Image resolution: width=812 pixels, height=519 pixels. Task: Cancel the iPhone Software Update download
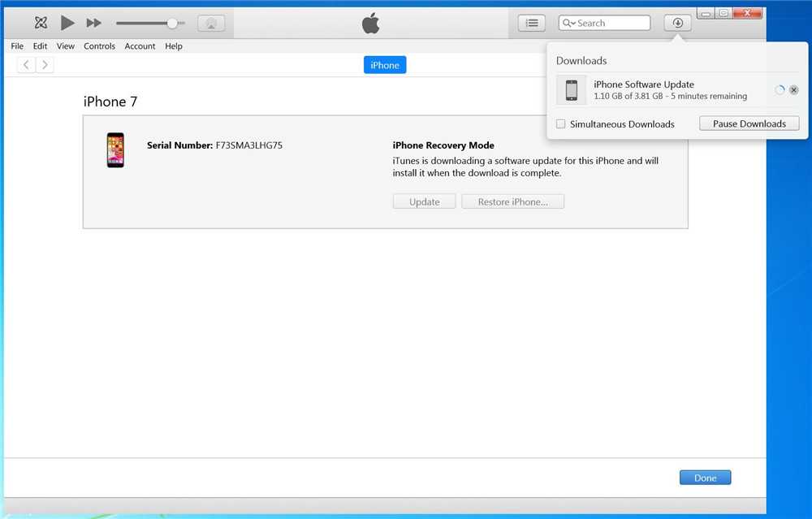(x=794, y=90)
